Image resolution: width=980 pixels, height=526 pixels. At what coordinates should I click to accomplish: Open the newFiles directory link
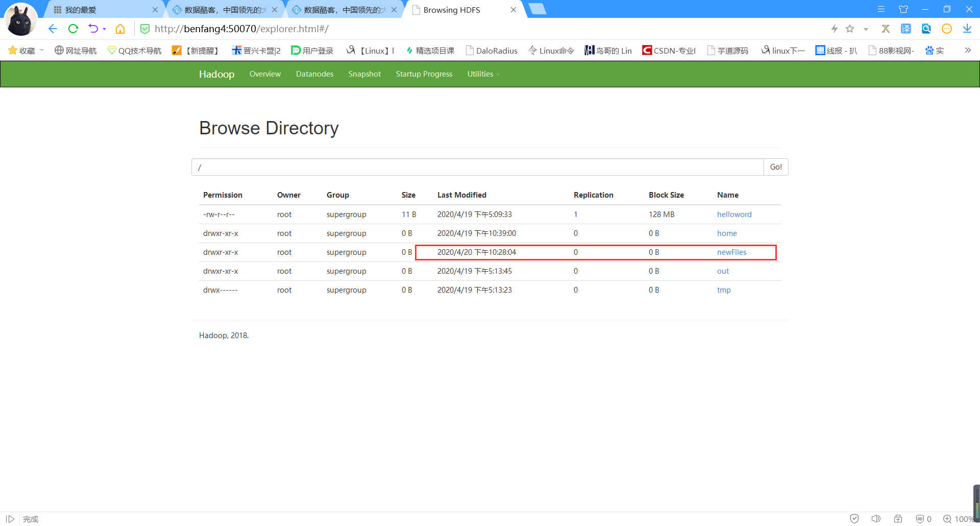click(731, 252)
